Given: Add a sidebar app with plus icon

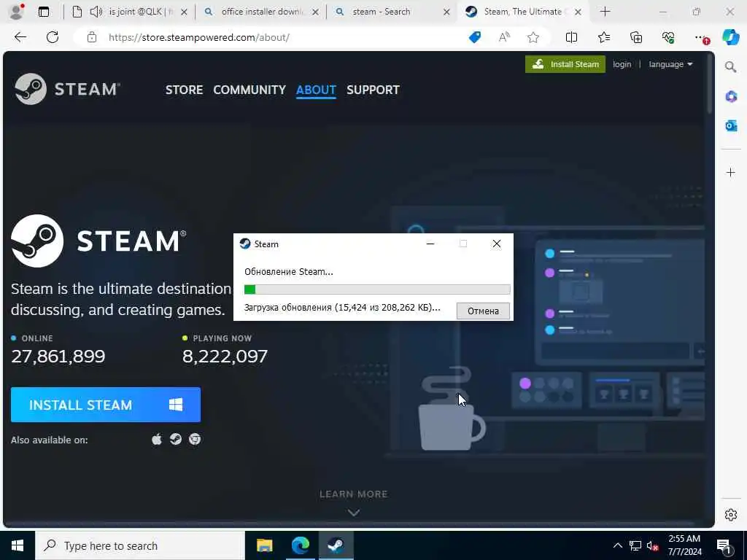Looking at the screenshot, I should tap(731, 172).
